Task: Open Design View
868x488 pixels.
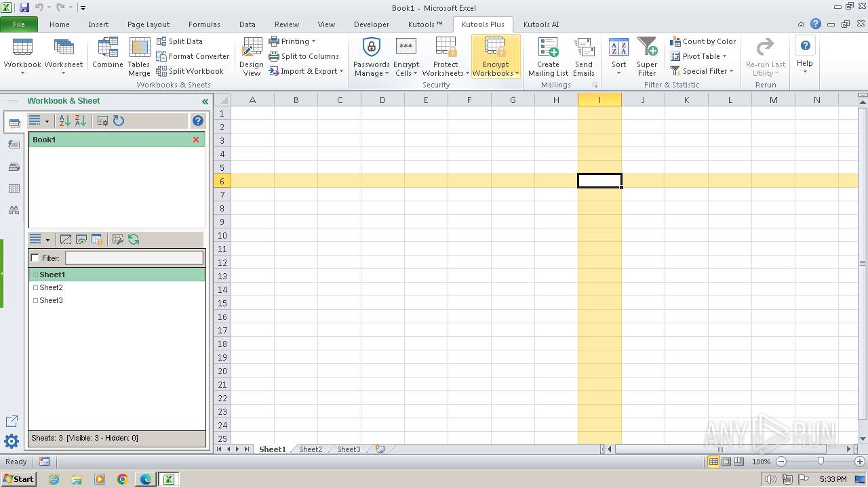Action: pos(252,57)
